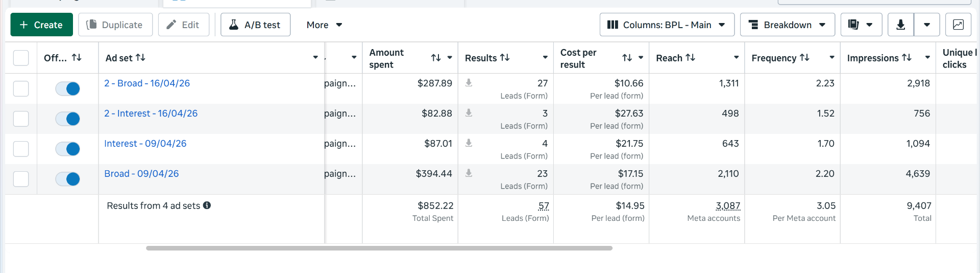This screenshot has height=273, width=980.
Task: Click the Unique clicks column header
Action: 959,58
